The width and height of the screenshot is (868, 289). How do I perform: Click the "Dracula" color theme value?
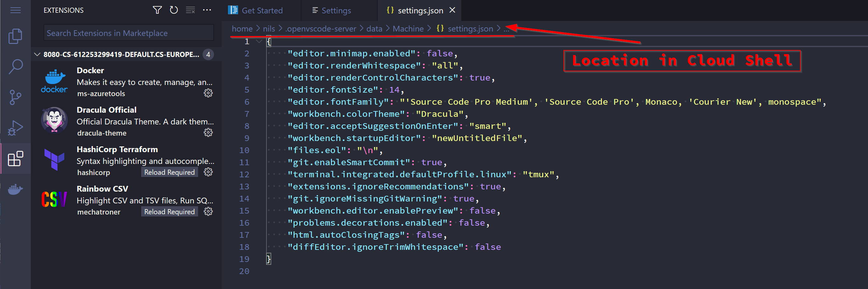click(x=439, y=114)
